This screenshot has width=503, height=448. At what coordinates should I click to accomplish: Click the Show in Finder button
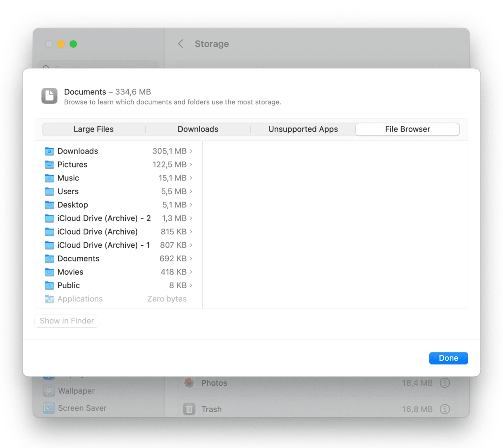point(67,321)
